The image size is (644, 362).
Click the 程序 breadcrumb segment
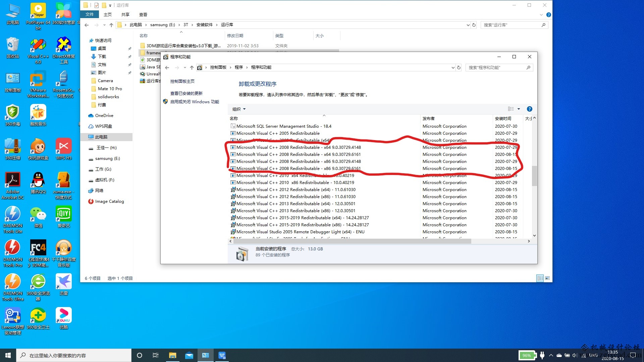point(239,67)
